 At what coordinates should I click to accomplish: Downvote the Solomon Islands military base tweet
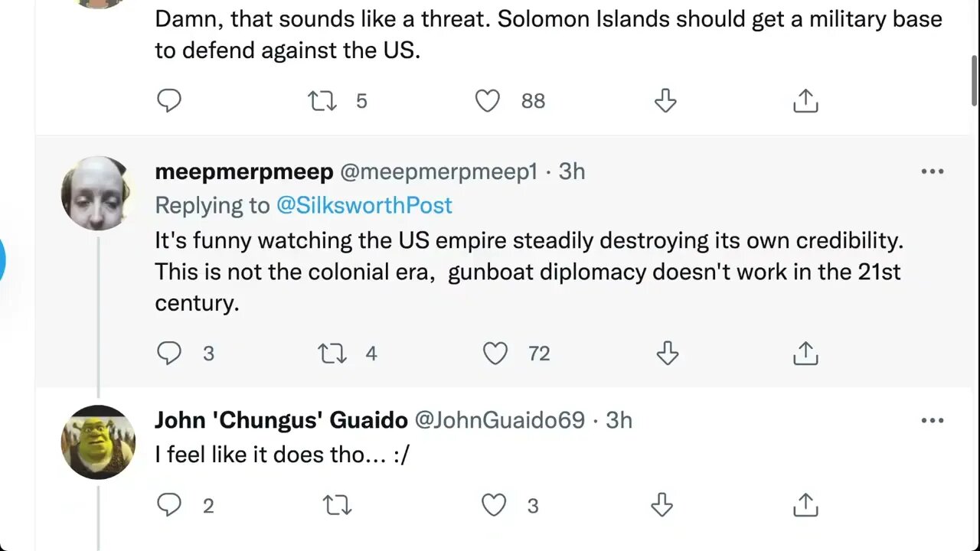click(x=665, y=101)
